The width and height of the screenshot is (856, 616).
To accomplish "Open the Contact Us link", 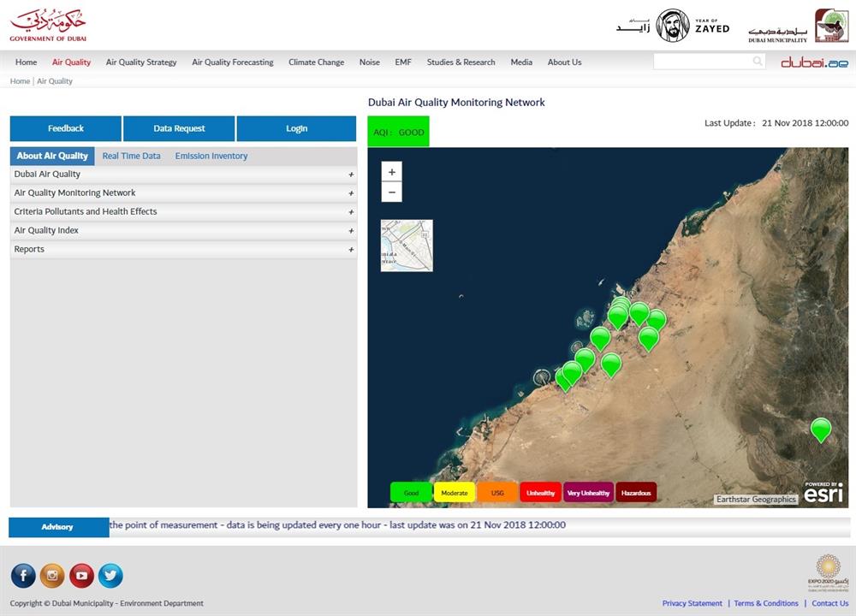I will 829,603.
